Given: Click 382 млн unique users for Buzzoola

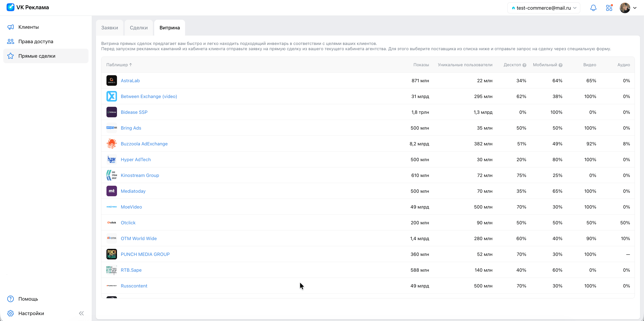Looking at the screenshot, I should (483, 144).
